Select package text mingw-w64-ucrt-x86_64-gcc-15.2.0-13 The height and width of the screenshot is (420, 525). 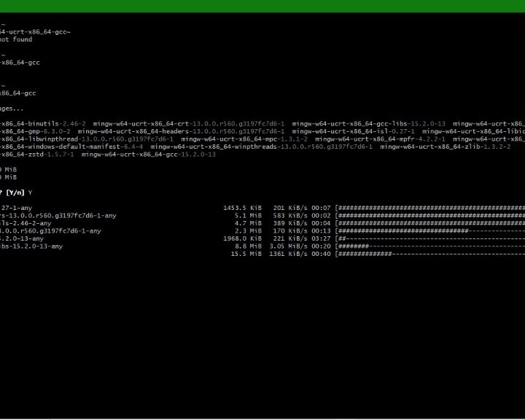click(x=149, y=155)
